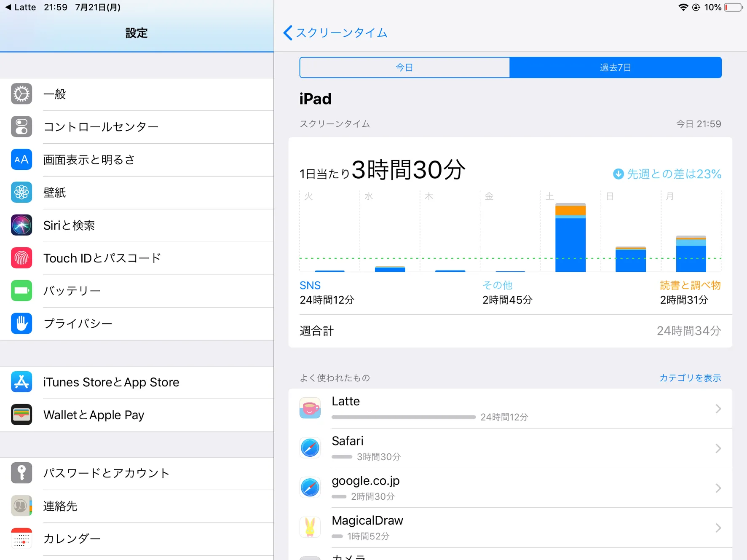
Task: Switch to the 過去7日 tab
Action: (x=616, y=67)
